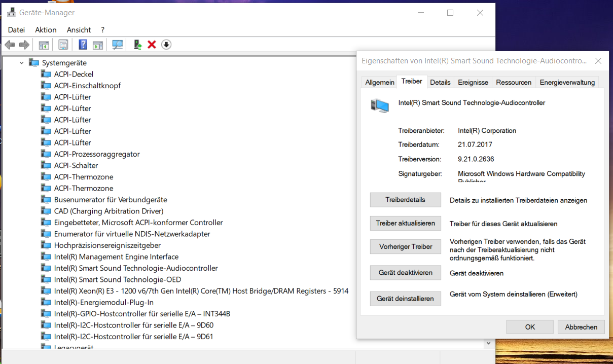This screenshot has width=613, height=364.
Task: Click the Vorheriger Treiber button
Action: tap(406, 246)
